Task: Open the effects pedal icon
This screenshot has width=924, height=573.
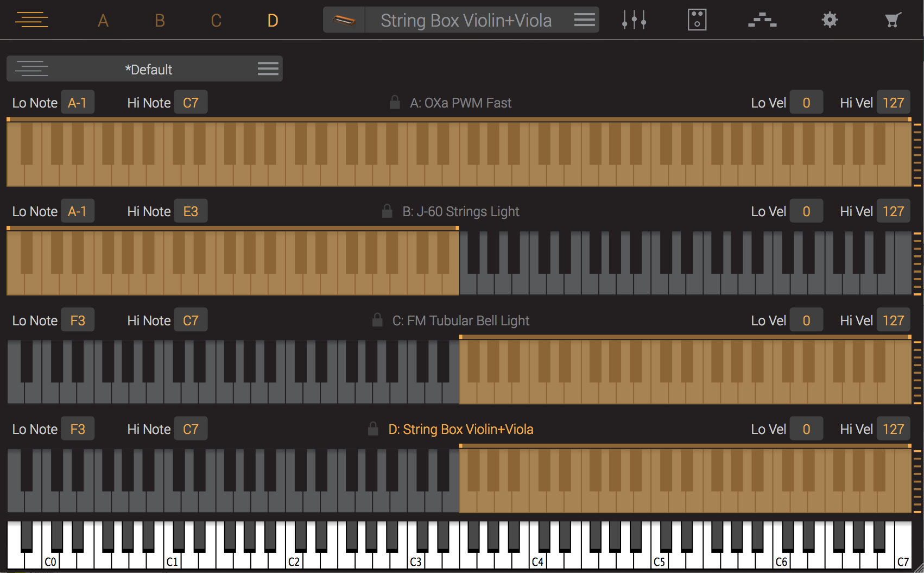Action: click(x=697, y=20)
